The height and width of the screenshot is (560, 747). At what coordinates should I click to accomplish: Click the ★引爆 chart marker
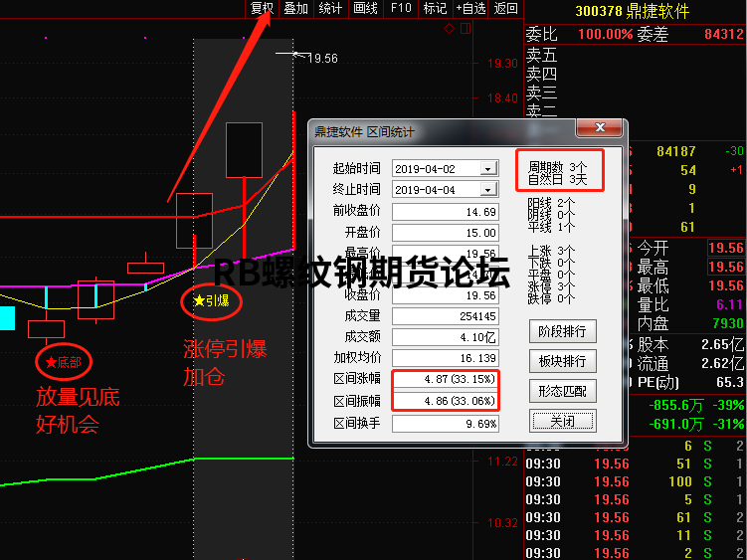click(211, 300)
